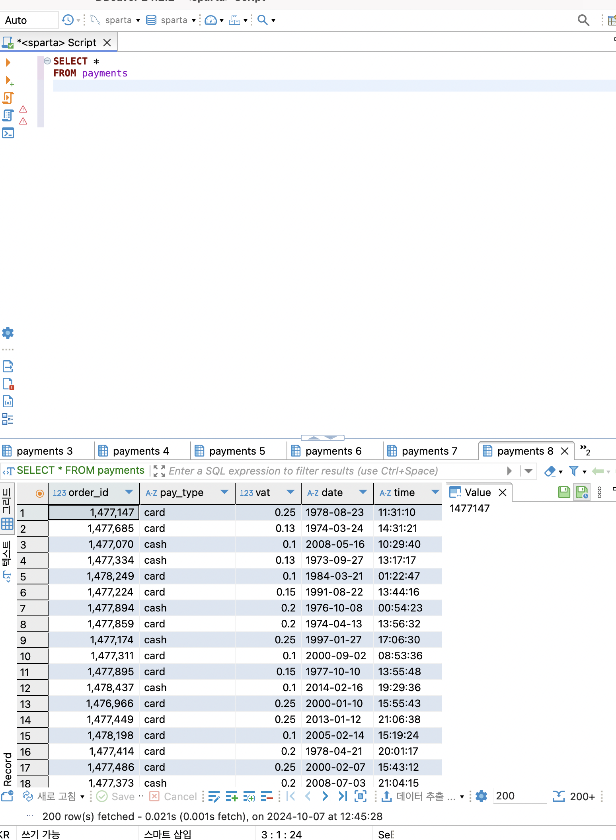Click the clear filter eraser icon
This screenshot has height=840, width=616.
[x=550, y=471]
